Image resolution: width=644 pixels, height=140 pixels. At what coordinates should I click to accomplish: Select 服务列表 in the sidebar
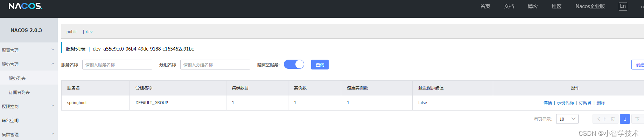(x=29, y=78)
